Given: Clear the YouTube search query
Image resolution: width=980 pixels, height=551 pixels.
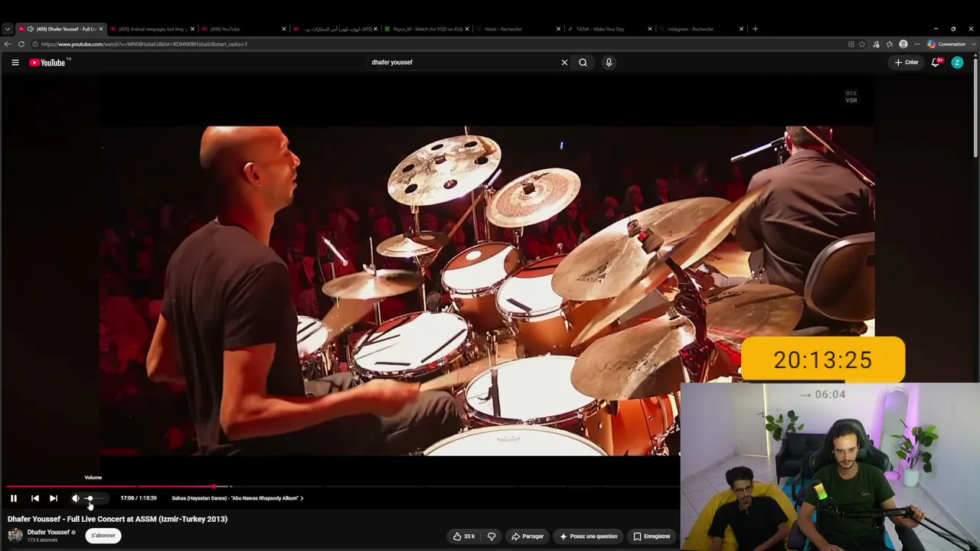Looking at the screenshot, I should [x=565, y=63].
